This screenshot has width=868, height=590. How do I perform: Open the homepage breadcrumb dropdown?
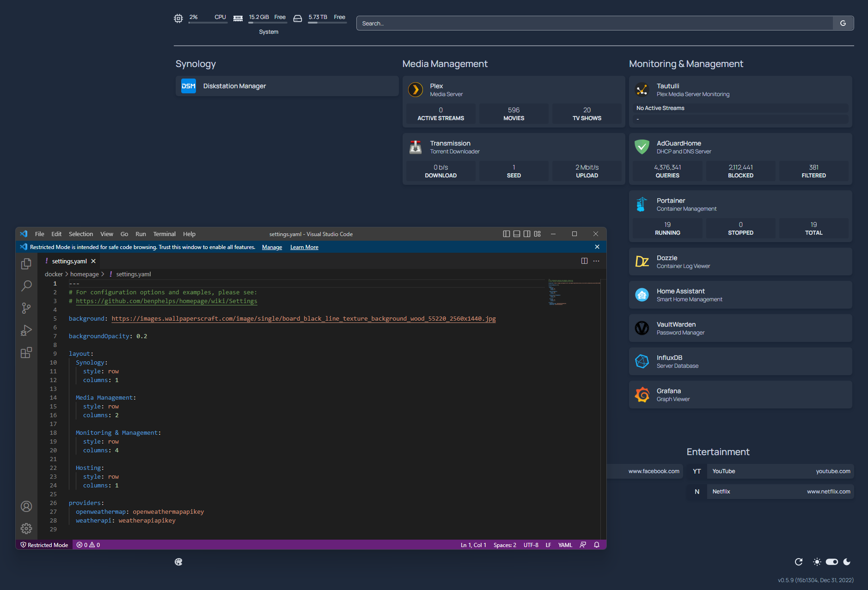[85, 274]
